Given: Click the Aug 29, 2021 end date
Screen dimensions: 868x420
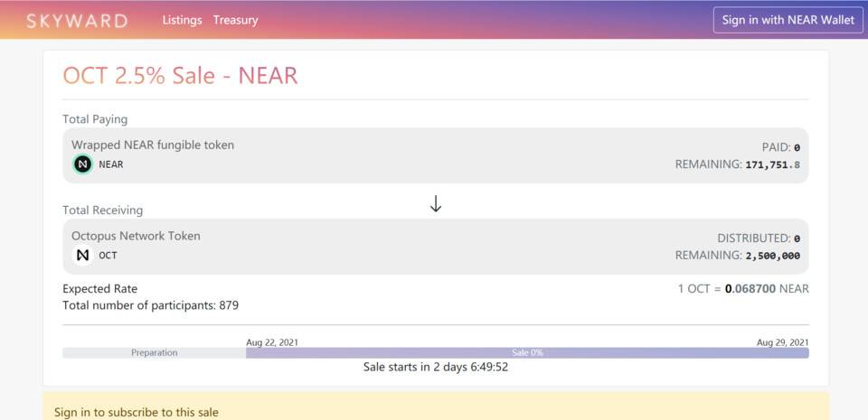Looking at the screenshot, I should point(783,342).
